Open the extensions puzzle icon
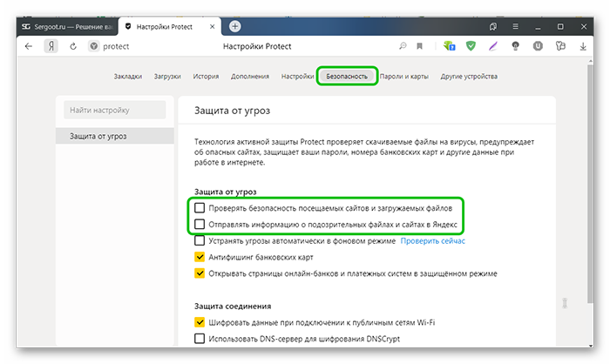The image size is (610, 364). click(560, 46)
